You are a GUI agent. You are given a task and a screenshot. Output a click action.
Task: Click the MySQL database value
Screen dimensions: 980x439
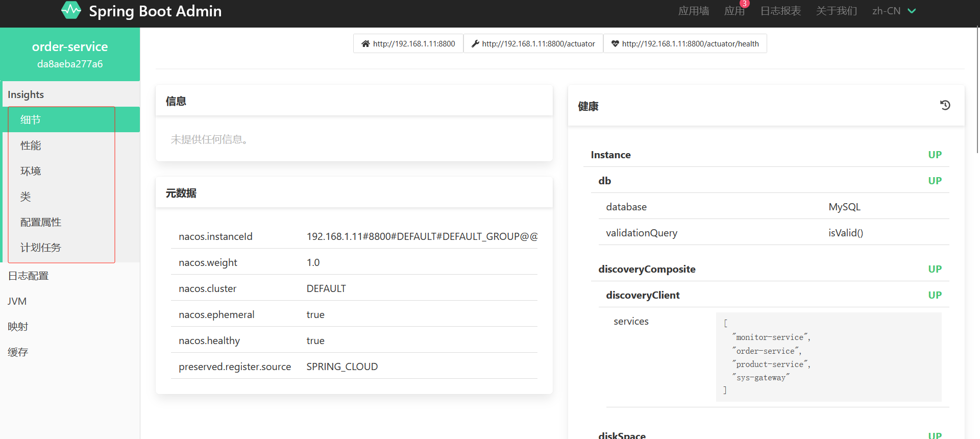(844, 207)
